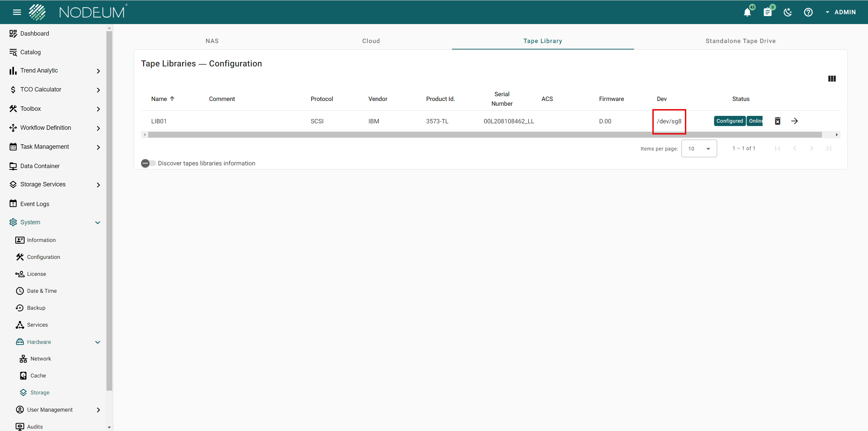Screen dimensions: 868x431
Task: Click the Configured status badge
Action: [729, 121]
